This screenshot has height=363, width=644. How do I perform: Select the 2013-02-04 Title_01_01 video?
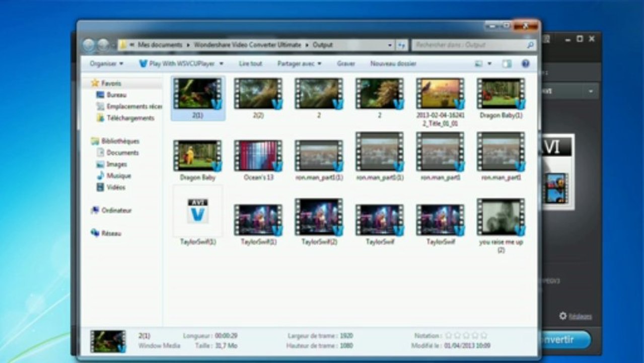click(x=441, y=101)
